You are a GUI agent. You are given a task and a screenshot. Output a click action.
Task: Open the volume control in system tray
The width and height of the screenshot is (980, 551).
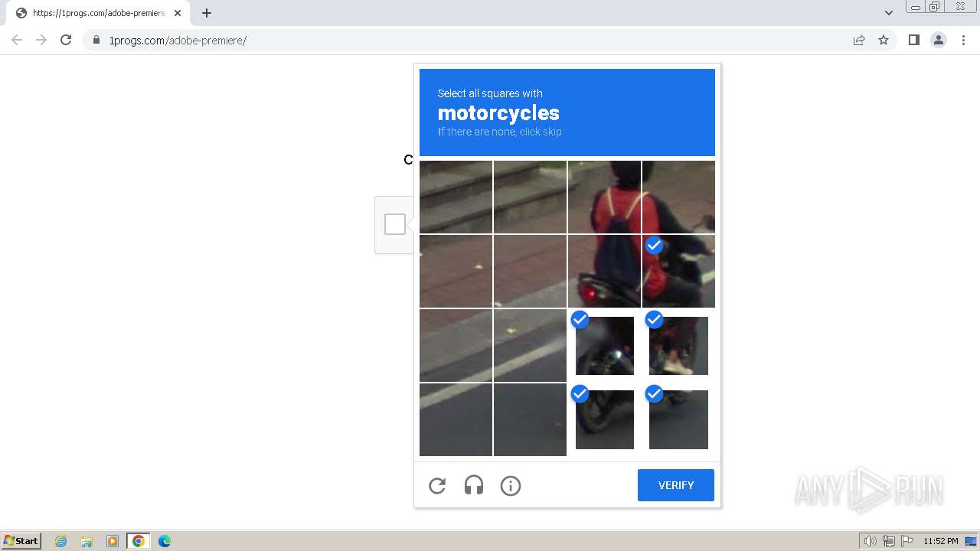click(871, 541)
